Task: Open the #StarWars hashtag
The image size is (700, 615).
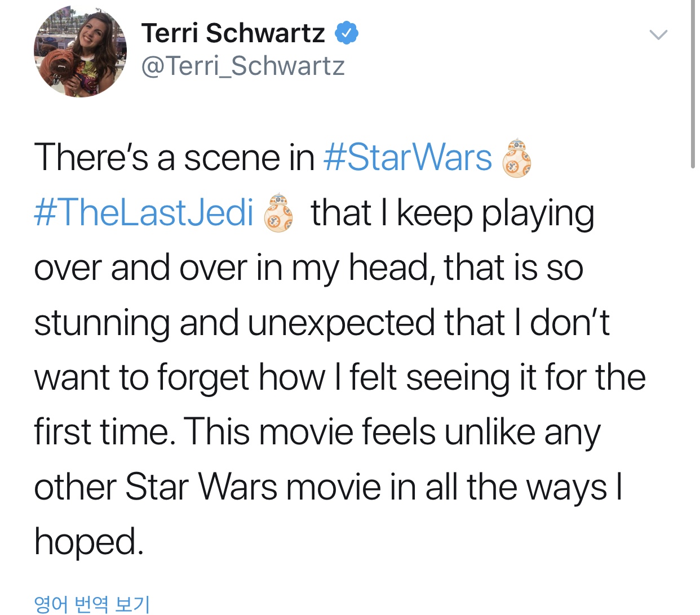Action: click(407, 157)
